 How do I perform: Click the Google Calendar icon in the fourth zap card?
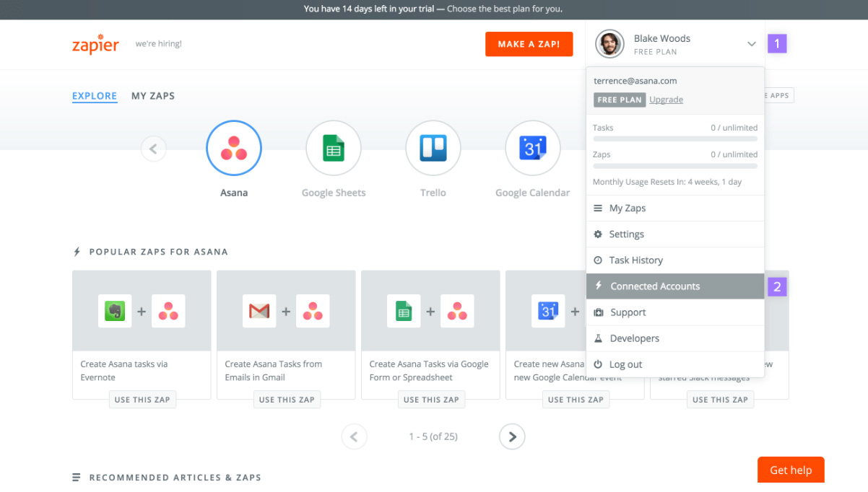click(548, 311)
